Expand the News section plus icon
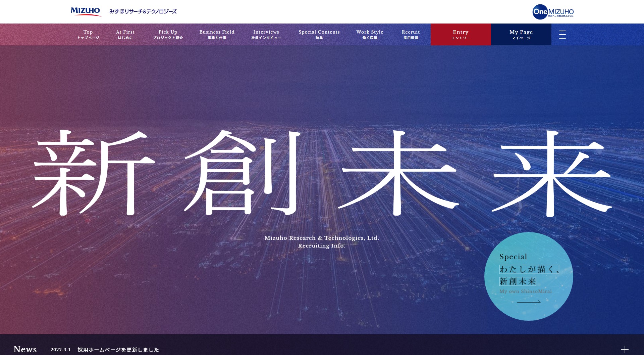Viewport: 644px width, 355px height. [624, 349]
